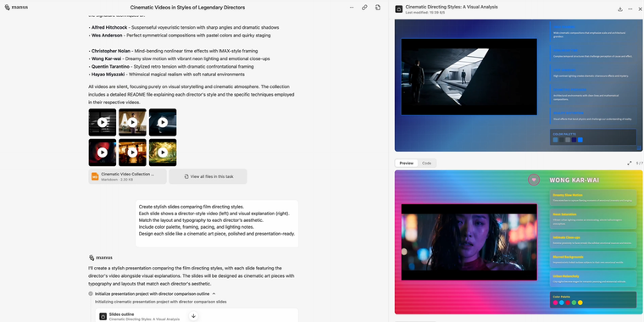Select the Blurred Backgrounds card

(592, 259)
